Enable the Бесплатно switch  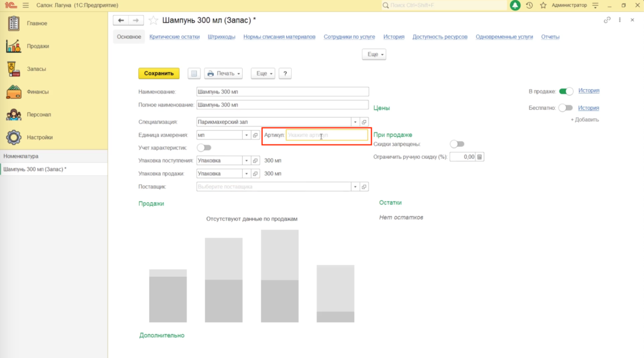point(565,108)
